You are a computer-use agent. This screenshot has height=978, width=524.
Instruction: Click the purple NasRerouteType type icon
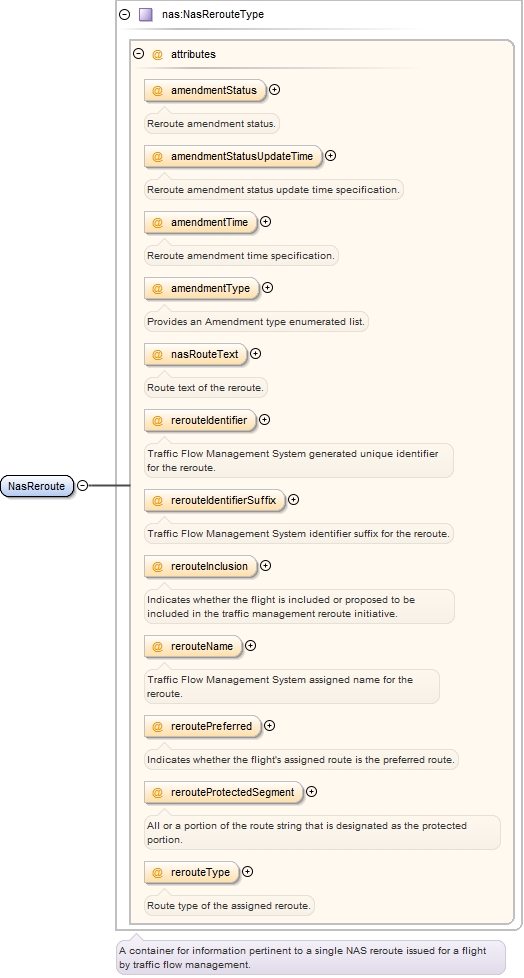pyautogui.click(x=145, y=14)
